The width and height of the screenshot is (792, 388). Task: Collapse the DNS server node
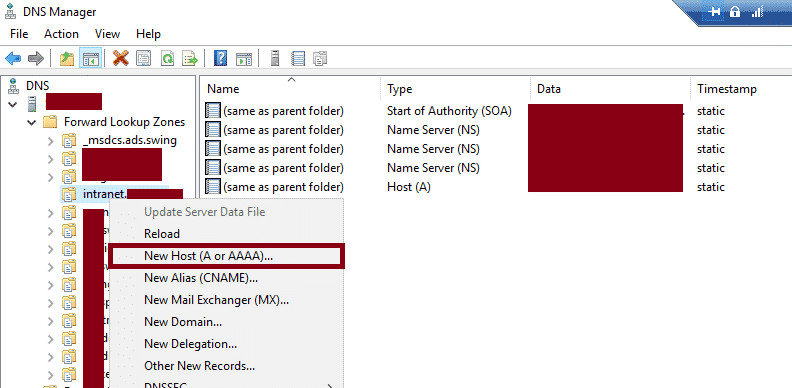pyautogui.click(x=13, y=104)
